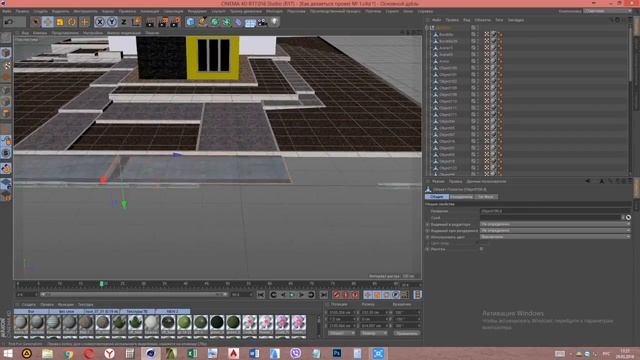This screenshot has width=640, height=360.
Task: Toggle the X-Ray checkbox in Attributes
Action: click(x=482, y=249)
